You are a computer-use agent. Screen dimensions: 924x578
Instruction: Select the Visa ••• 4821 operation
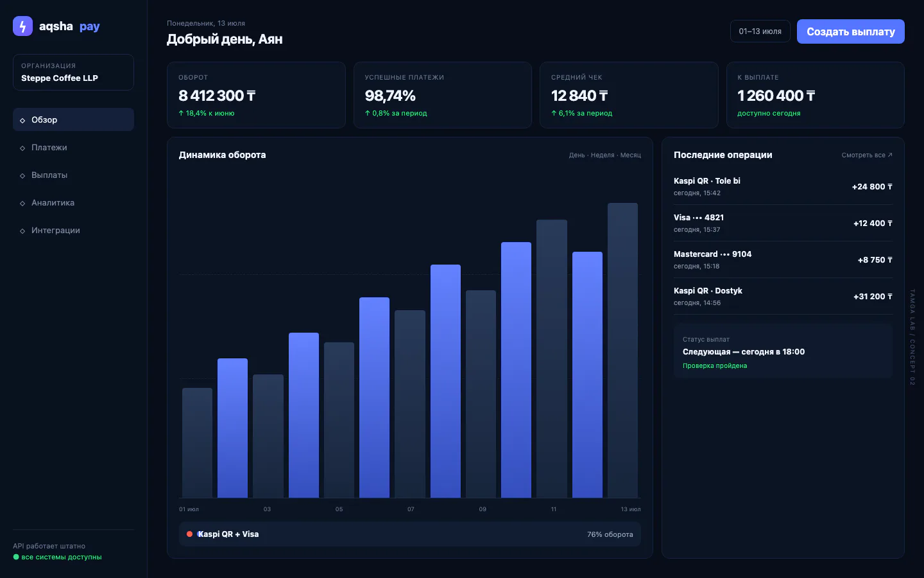pos(783,223)
